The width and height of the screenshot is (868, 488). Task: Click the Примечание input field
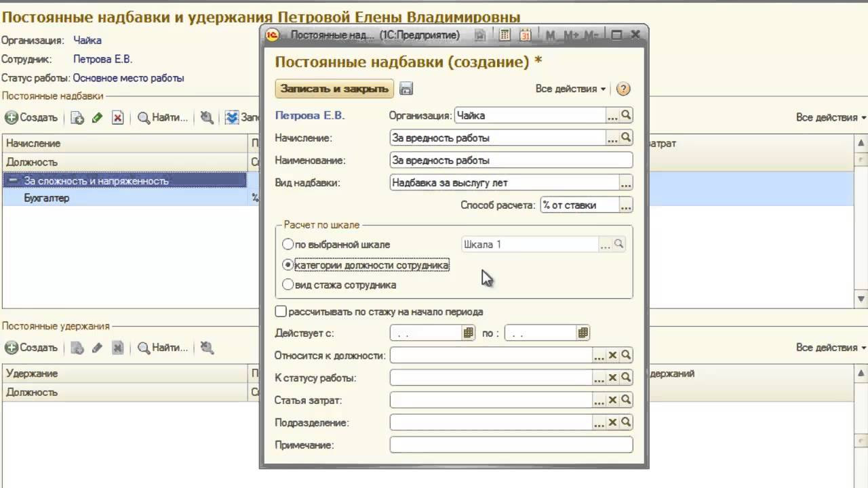[x=511, y=445]
